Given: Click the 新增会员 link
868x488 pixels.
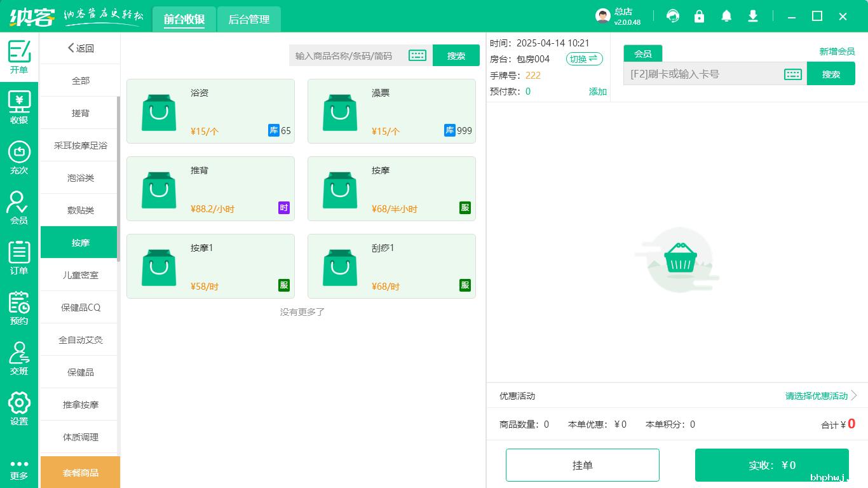Looking at the screenshot, I should coord(837,51).
